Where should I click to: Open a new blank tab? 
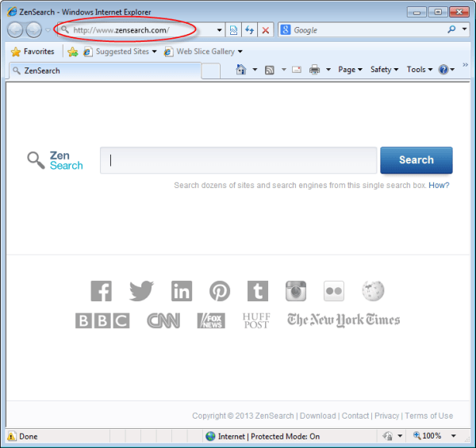coord(211,71)
